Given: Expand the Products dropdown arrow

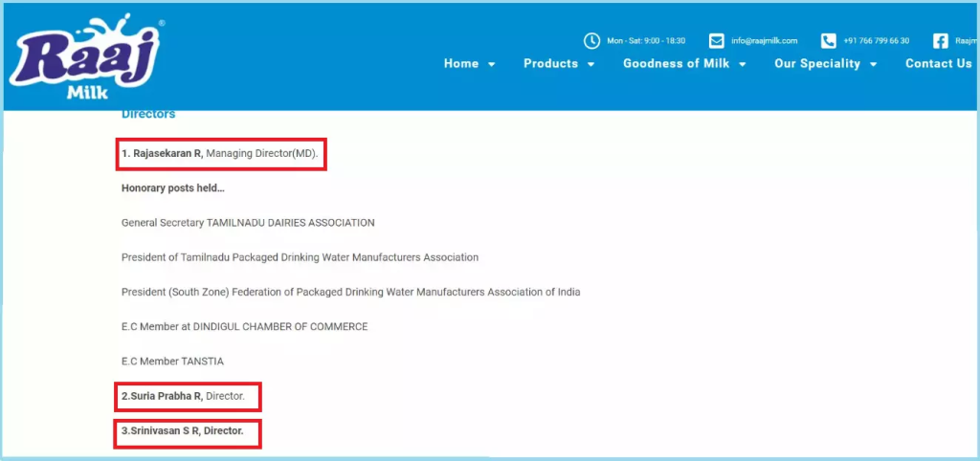Looking at the screenshot, I should (x=590, y=64).
